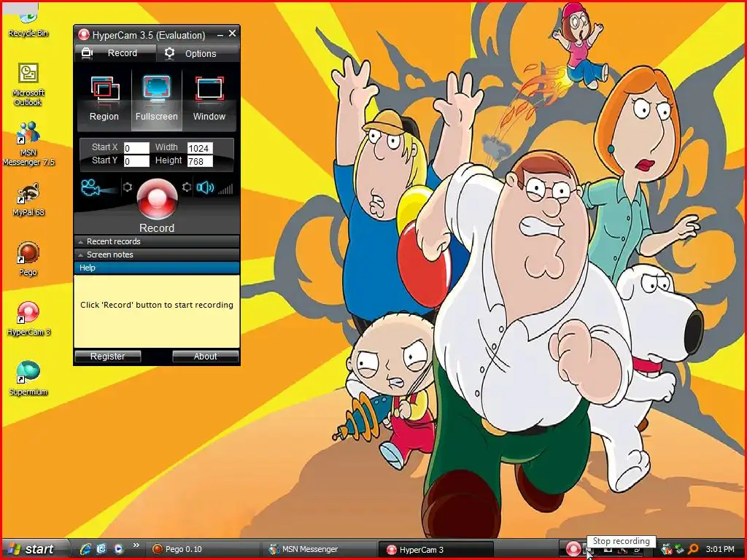Click the security alert tray icon
The width and height of the screenshot is (747, 560).
click(667, 550)
